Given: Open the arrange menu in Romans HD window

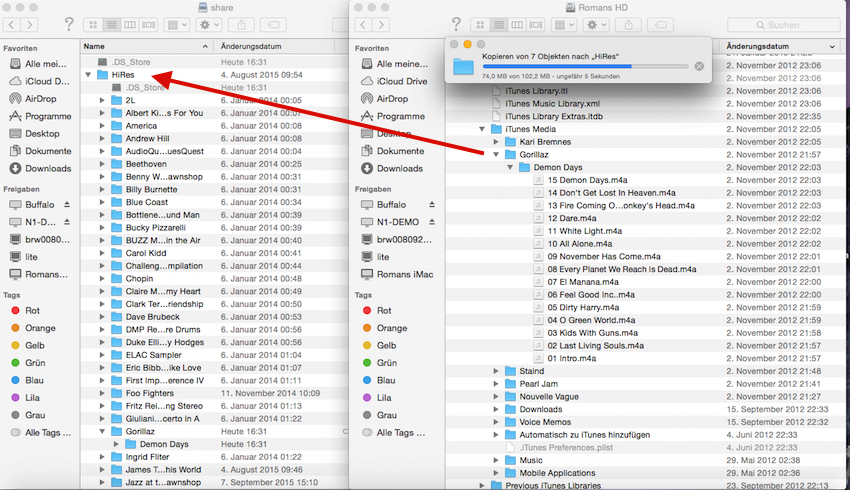Looking at the screenshot, I should click(564, 24).
